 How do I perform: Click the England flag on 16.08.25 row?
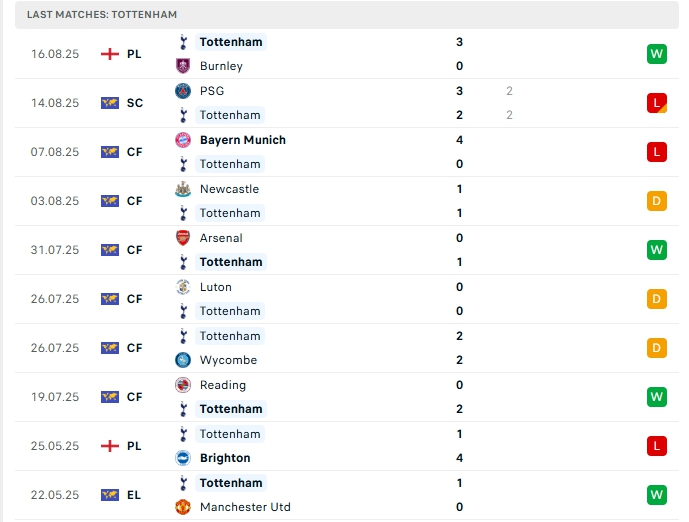click(x=110, y=54)
